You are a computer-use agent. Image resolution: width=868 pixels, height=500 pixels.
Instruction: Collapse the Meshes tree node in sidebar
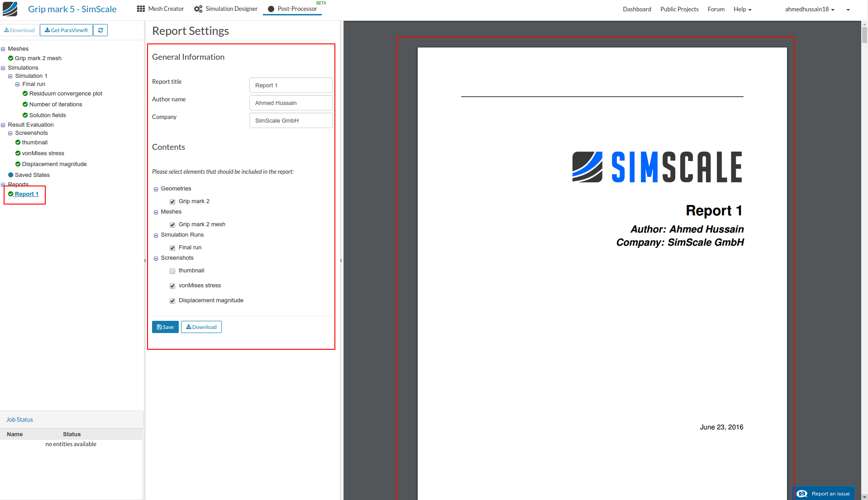tap(3, 49)
